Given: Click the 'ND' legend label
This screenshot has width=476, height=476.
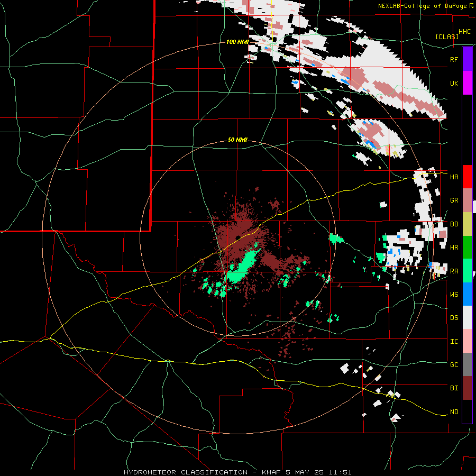Looking at the screenshot, I should 454,412.
